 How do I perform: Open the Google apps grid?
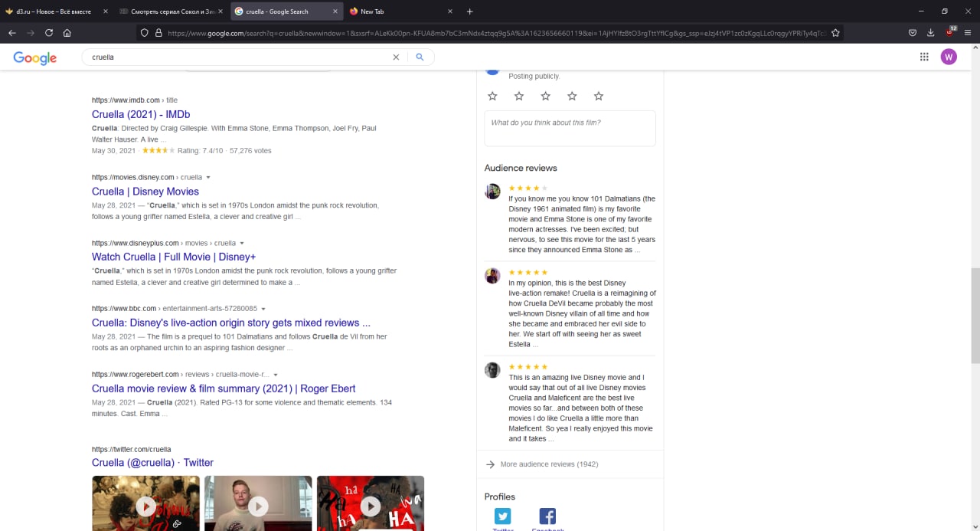coord(924,57)
